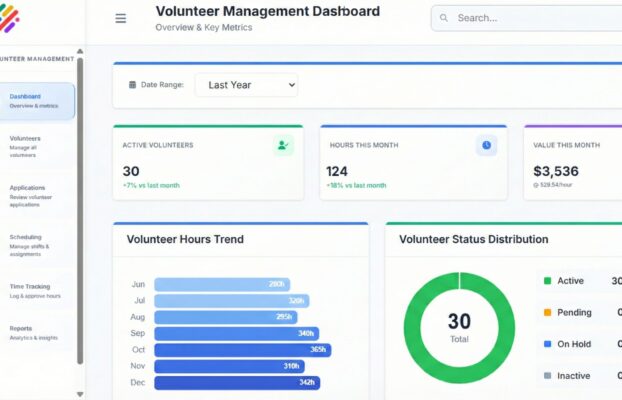Click the app logo in top-left corner
Screen dimensions: 622x400
(x=9, y=18)
